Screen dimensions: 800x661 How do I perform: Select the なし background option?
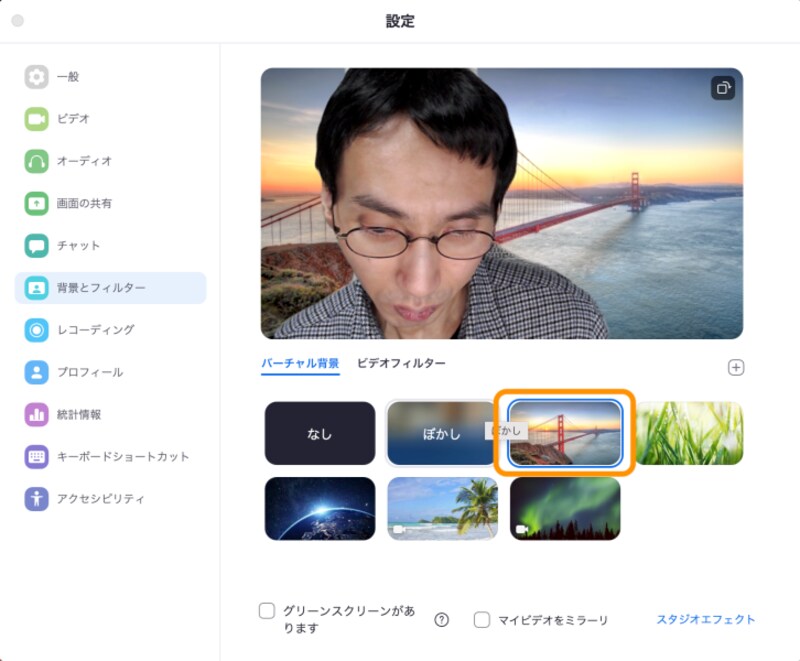(x=318, y=432)
